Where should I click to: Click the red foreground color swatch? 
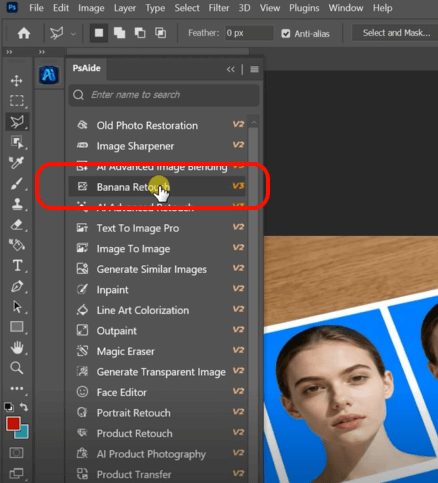[13, 423]
